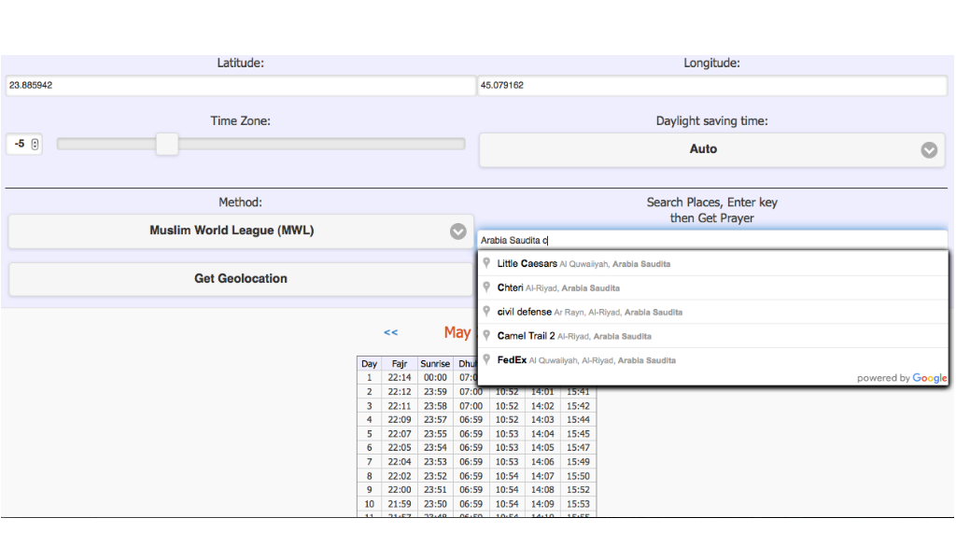The width and height of the screenshot is (956, 560).
Task: Click Fajr time 22:14 on day 1
Action: coord(400,378)
